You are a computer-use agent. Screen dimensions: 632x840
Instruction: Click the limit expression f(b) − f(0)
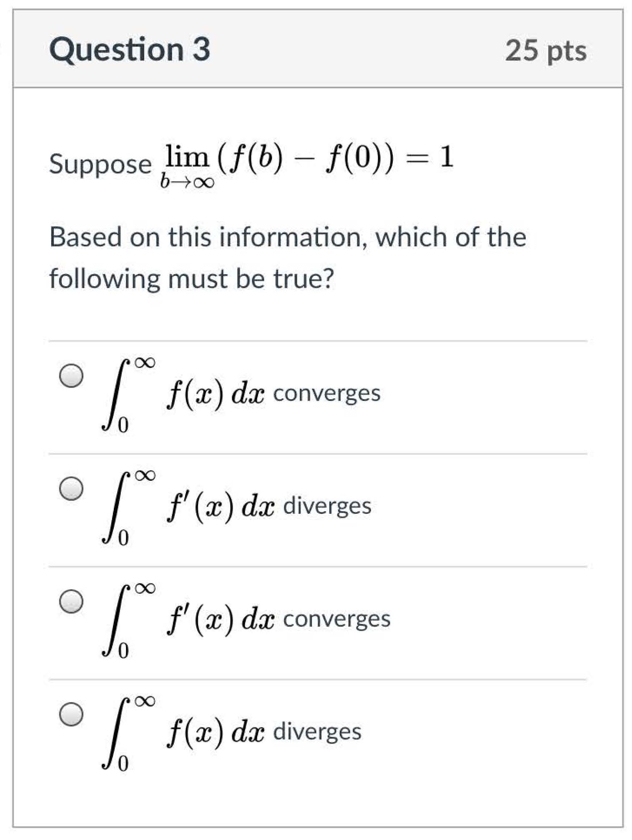305,158
